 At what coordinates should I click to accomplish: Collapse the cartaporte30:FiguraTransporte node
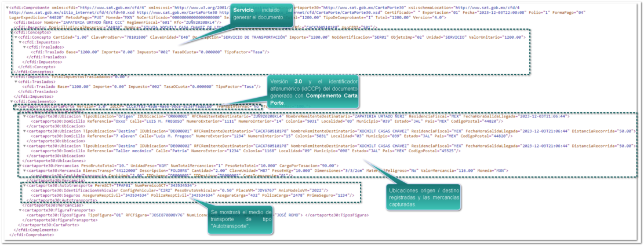click(20, 210)
